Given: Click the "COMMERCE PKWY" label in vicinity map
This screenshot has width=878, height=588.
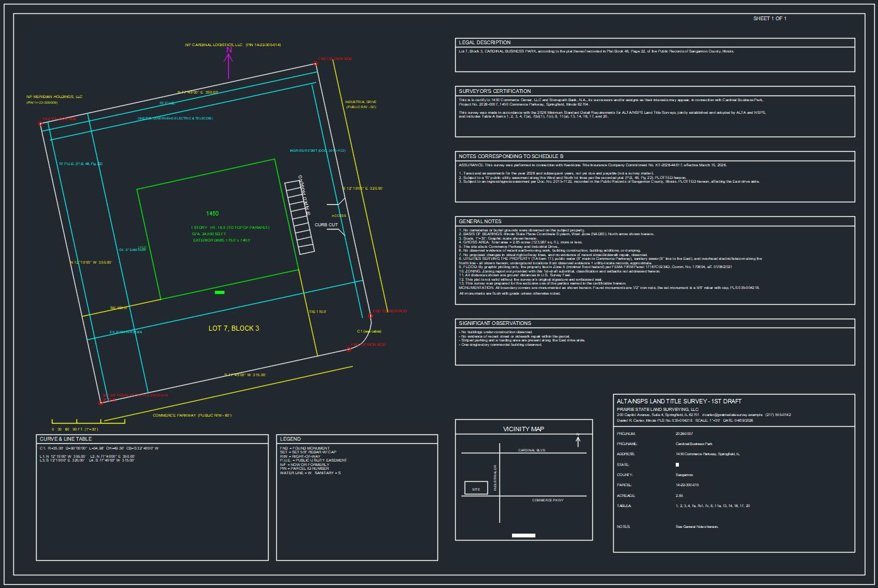Looking at the screenshot, I should click(x=547, y=500).
